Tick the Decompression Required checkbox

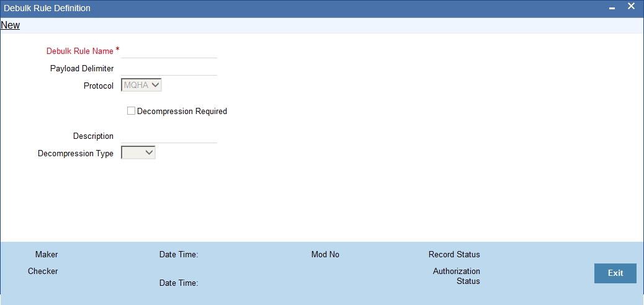131,111
